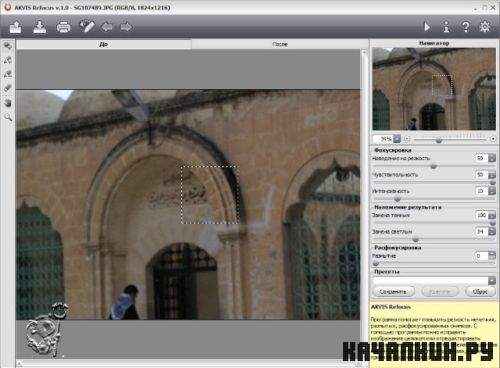
Task: Open program info via the person icon
Action: tap(446, 26)
